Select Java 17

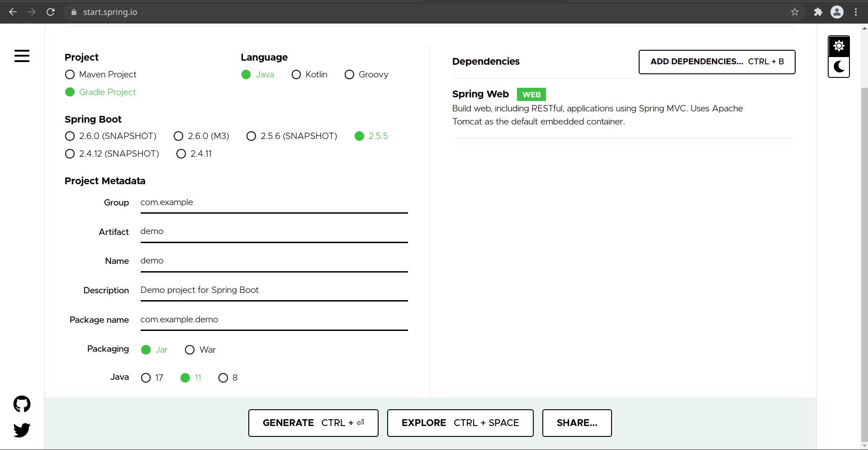tap(145, 378)
